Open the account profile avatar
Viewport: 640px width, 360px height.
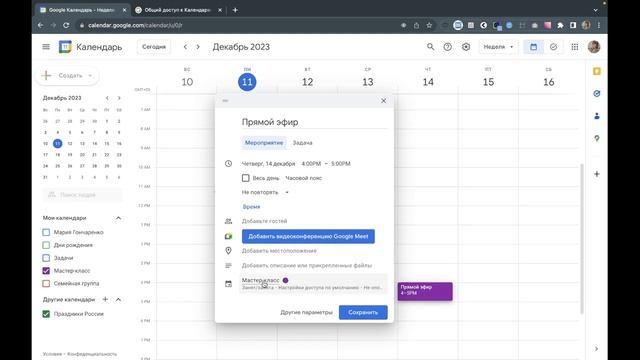[594, 47]
